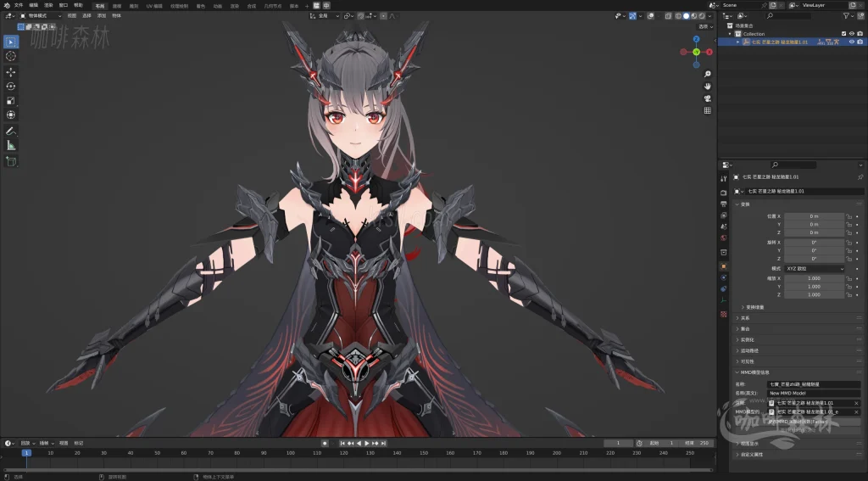The width and height of the screenshot is (868, 481).
Task: Switch to 几何节点 workspace tab
Action: 272,6
